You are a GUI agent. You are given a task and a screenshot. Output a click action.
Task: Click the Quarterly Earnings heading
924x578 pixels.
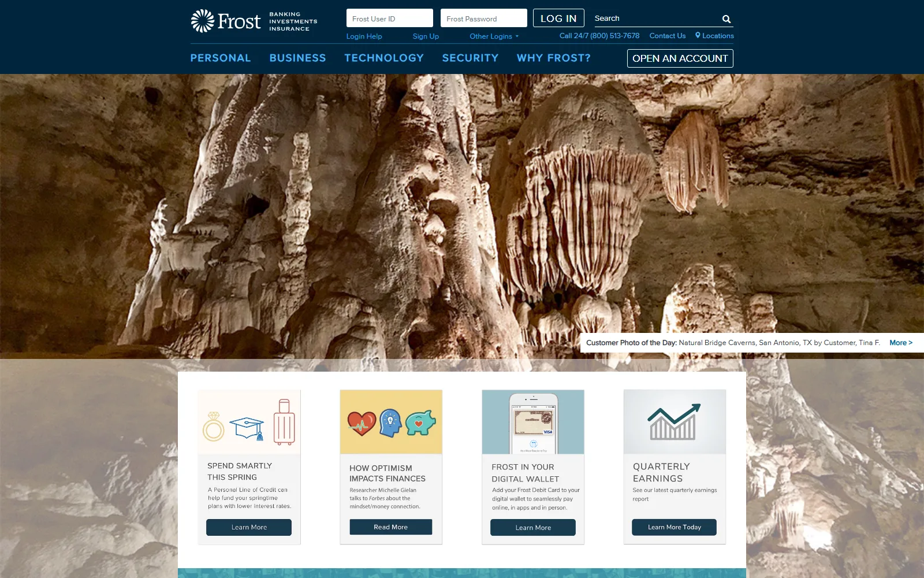click(661, 472)
